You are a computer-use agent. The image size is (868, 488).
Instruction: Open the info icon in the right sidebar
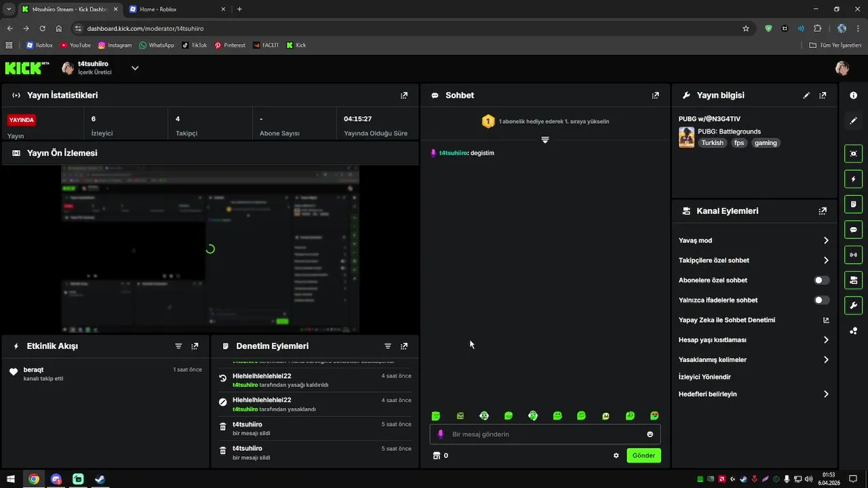[853, 96]
